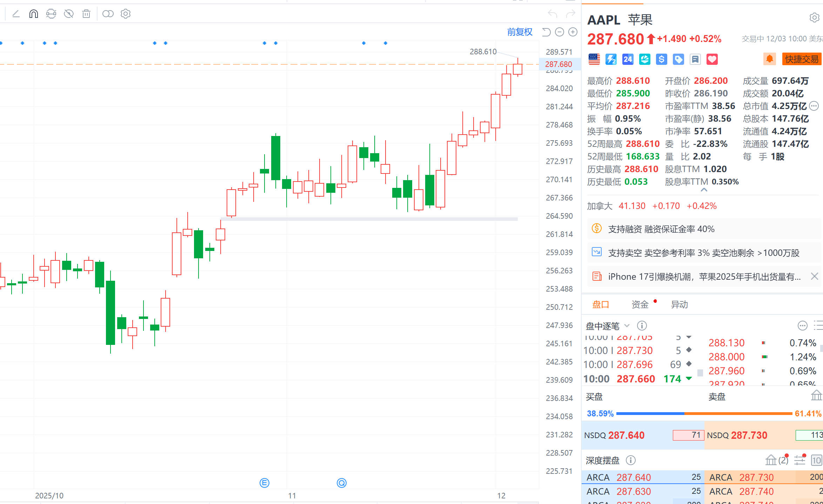Viewport: 823px width, 504px height.
Task: Open the 前复权 price adjustment selector
Action: click(x=520, y=32)
